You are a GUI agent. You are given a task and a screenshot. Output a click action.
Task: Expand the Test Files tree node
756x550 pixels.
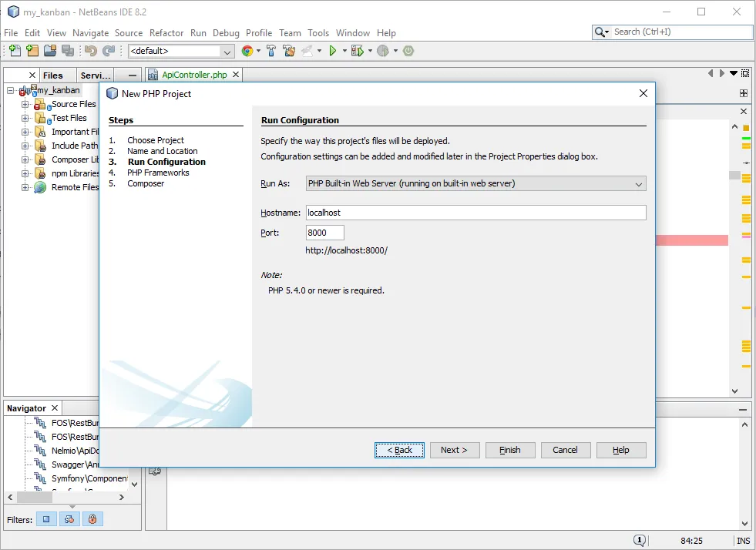(x=25, y=118)
